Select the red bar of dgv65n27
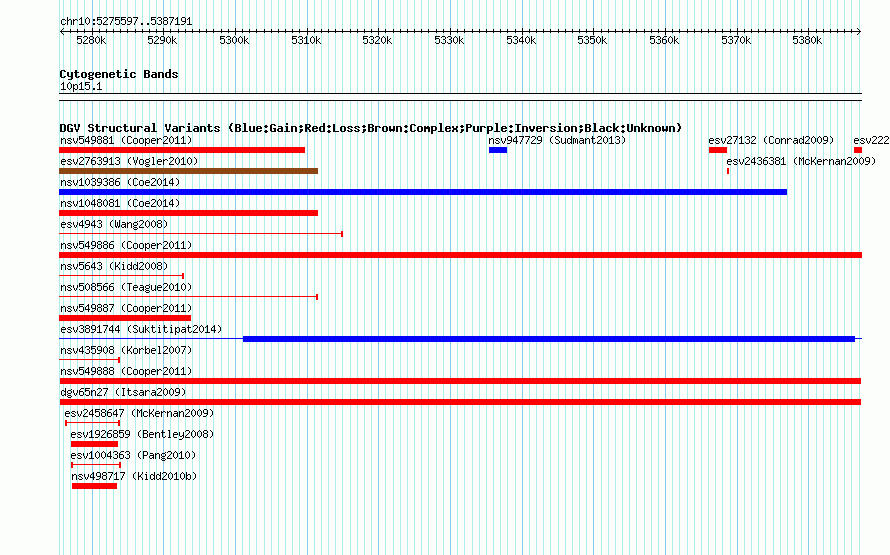Viewport: 890px width, 555px height. tap(460, 402)
